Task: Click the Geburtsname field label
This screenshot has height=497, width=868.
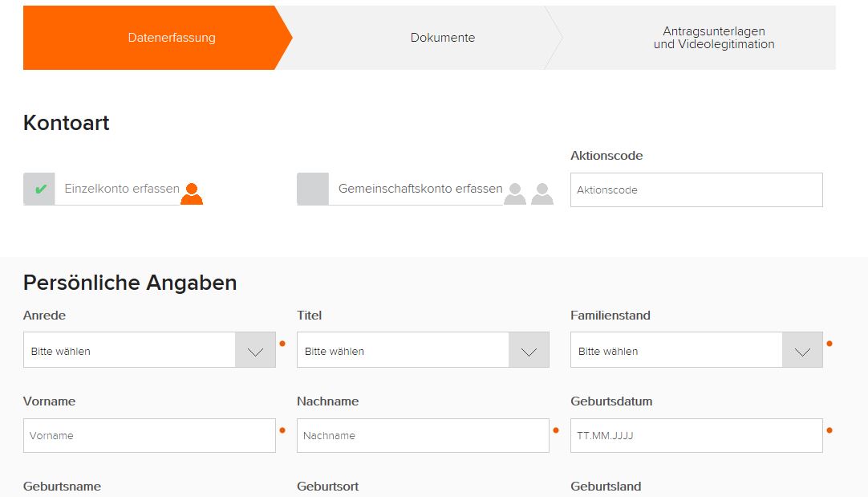Action: pyautogui.click(x=62, y=487)
